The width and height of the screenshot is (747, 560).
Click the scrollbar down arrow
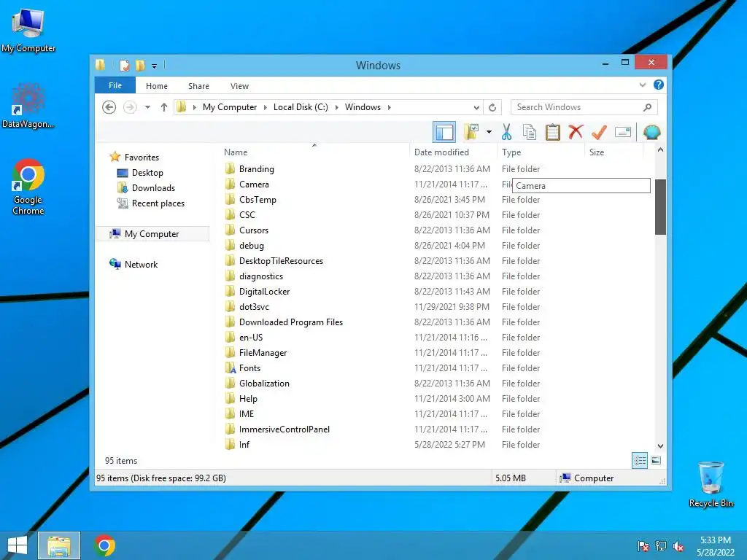pos(660,446)
